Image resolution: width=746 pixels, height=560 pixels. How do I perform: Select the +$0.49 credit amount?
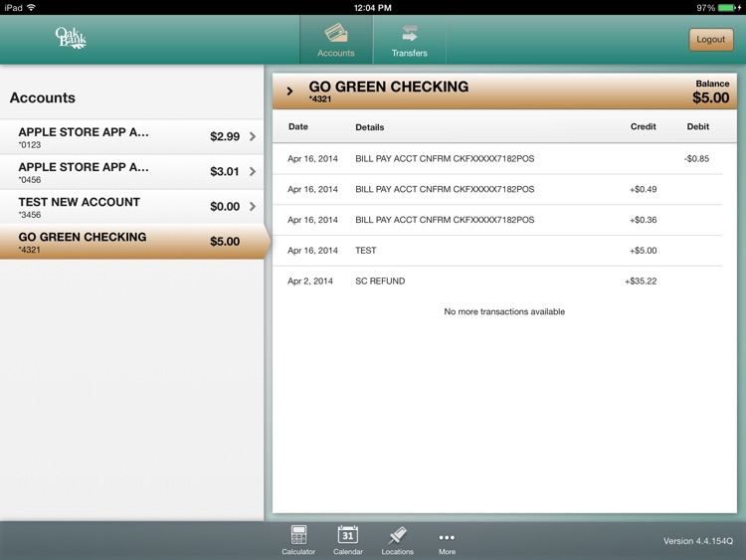point(643,189)
